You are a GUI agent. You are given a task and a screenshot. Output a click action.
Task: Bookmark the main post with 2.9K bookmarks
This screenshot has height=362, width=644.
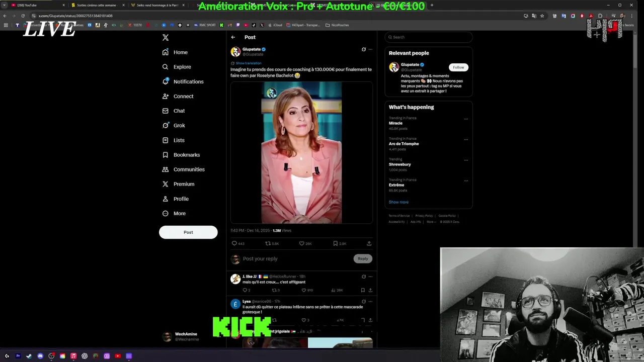coord(339,243)
